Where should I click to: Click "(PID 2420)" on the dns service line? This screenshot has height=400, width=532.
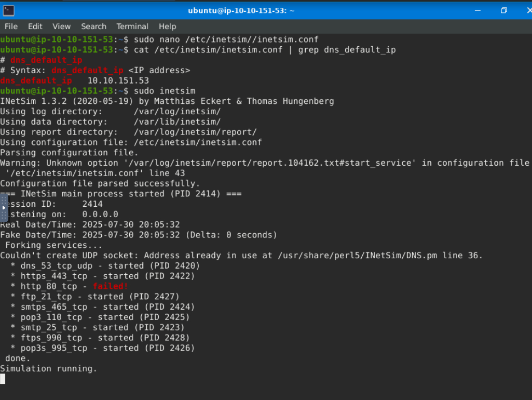click(x=175, y=266)
